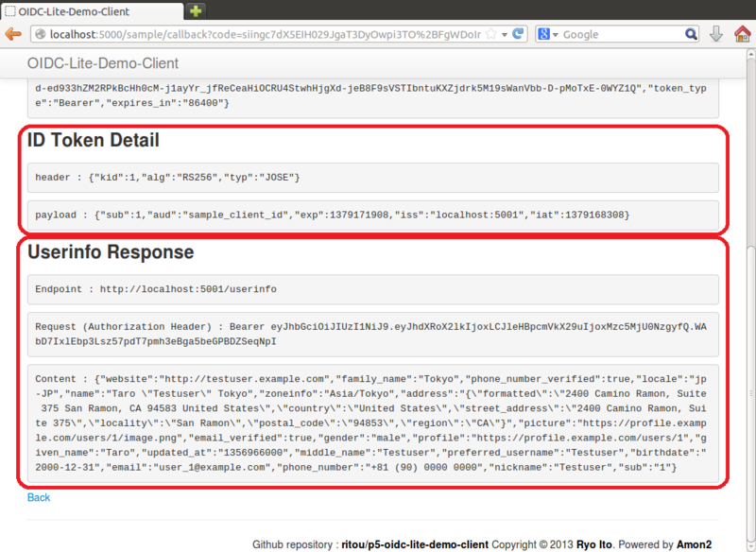Click the Userinfo Response heading
This screenshot has height=552, width=756.
(x=111, y=251)
